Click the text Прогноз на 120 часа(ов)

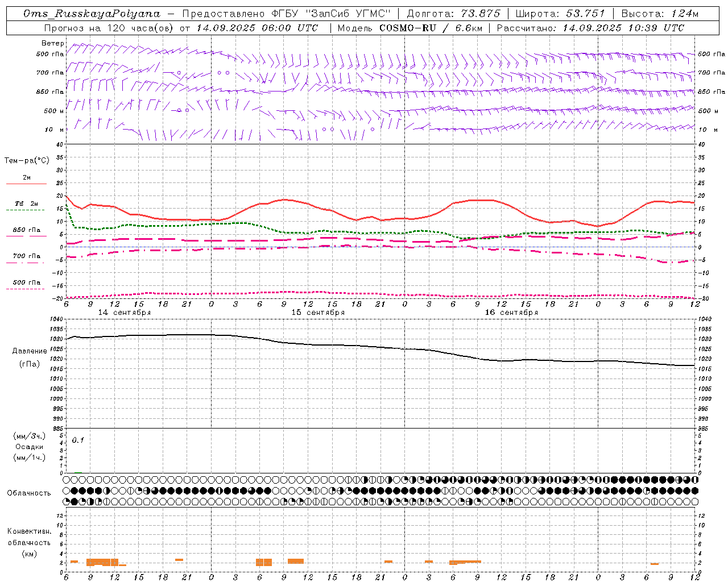(109, 28)
